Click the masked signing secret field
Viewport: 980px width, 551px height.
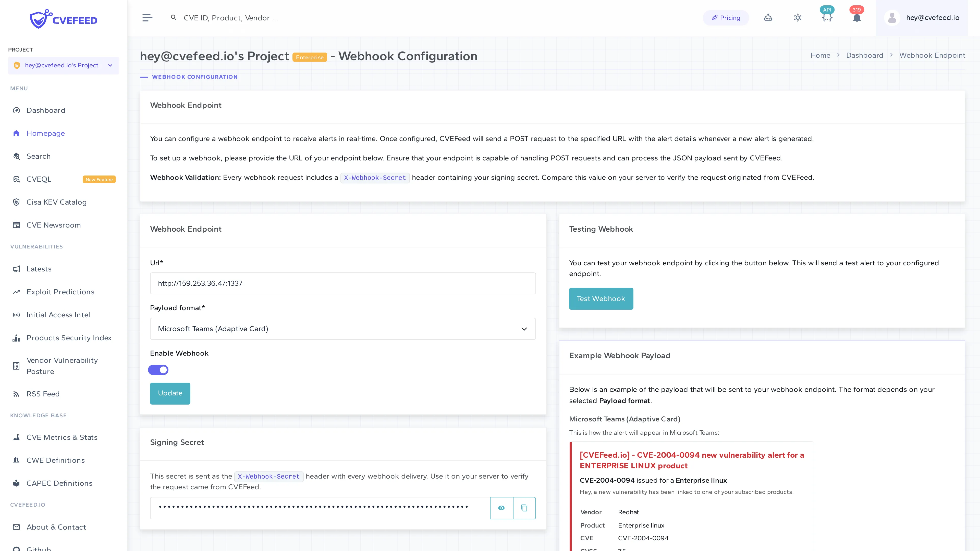pos(320,508)
